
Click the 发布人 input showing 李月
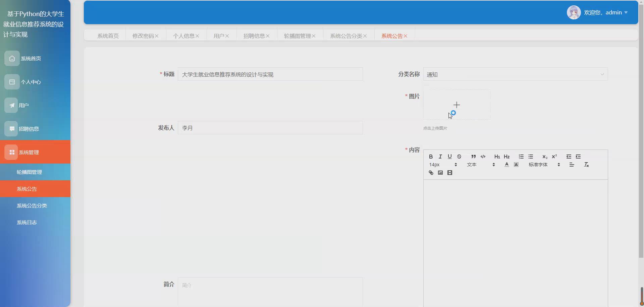pos(270,127)
